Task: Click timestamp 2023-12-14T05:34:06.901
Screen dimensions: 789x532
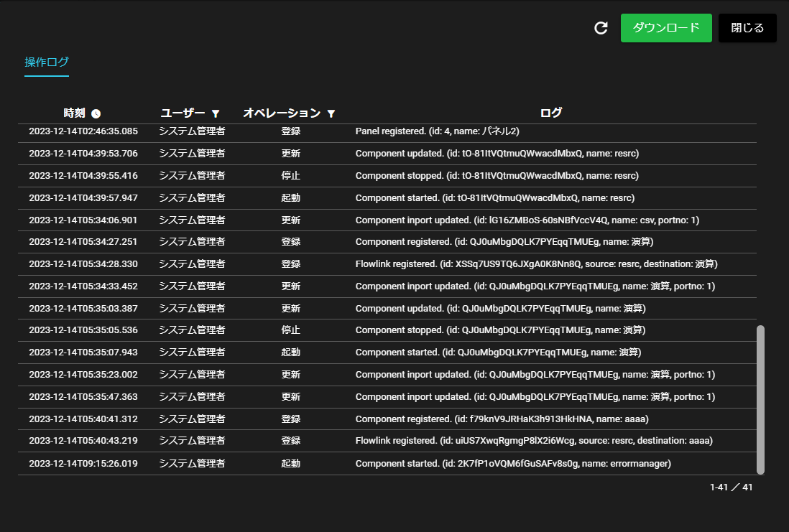Action: tap(83, 220)
